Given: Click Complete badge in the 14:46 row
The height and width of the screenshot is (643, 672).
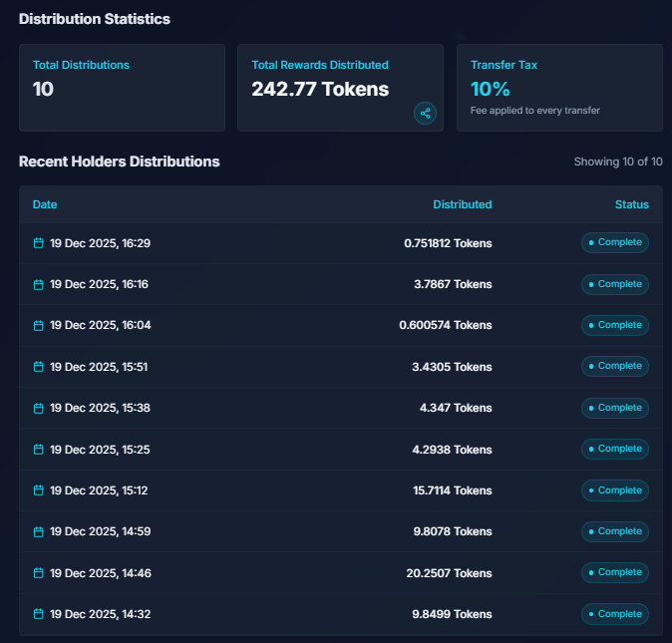Looking at the screenshot, I should tap(615, 573).
